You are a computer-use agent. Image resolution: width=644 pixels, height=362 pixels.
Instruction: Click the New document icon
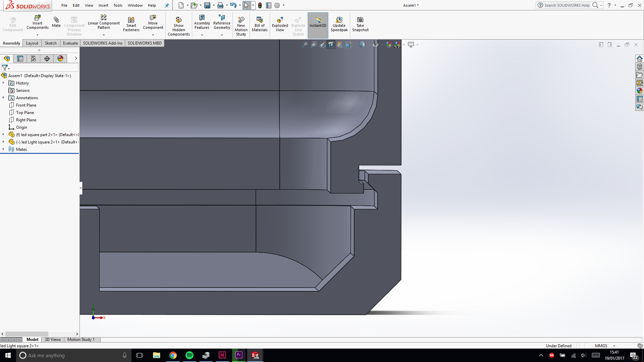[x=181, y=5]
